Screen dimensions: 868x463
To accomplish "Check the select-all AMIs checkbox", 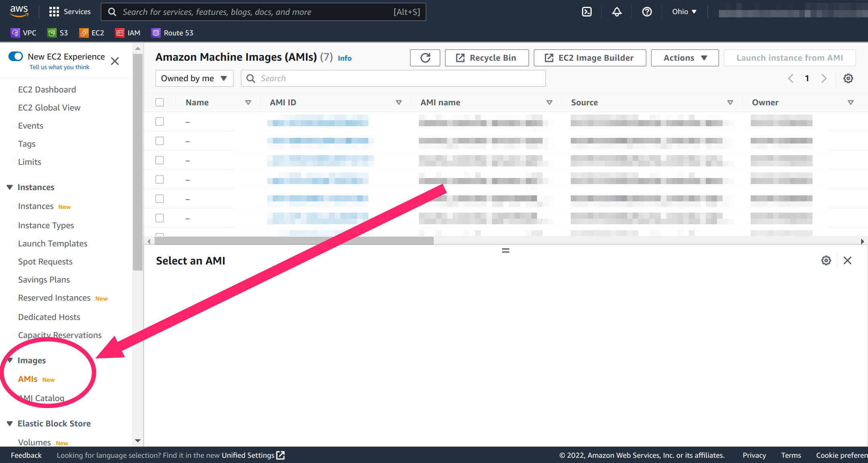I will [160, 102].
